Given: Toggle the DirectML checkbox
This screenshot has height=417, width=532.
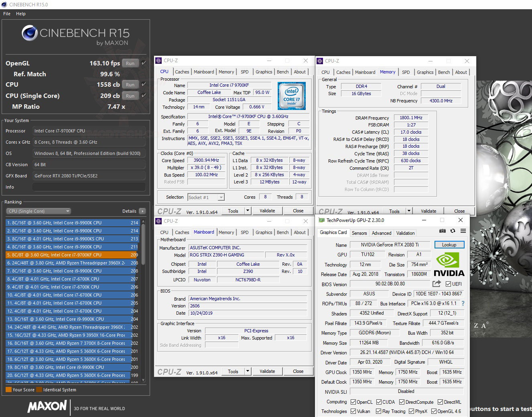Looking at the screenshot, I should tap(440, 402).
